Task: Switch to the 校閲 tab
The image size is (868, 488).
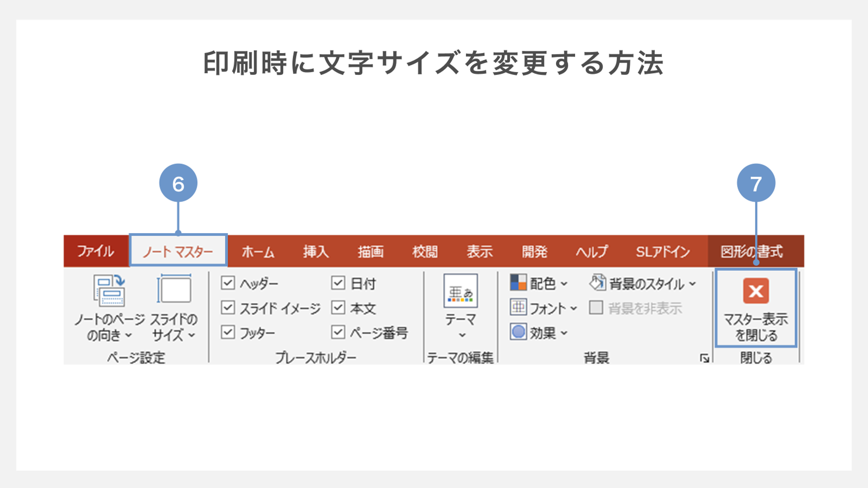Action: 425,251
